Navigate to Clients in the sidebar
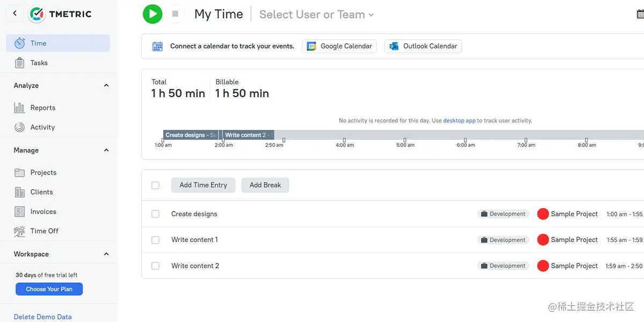Image resolution: width=644 pixels, height=322 pixels. click(x=41, y=192)
